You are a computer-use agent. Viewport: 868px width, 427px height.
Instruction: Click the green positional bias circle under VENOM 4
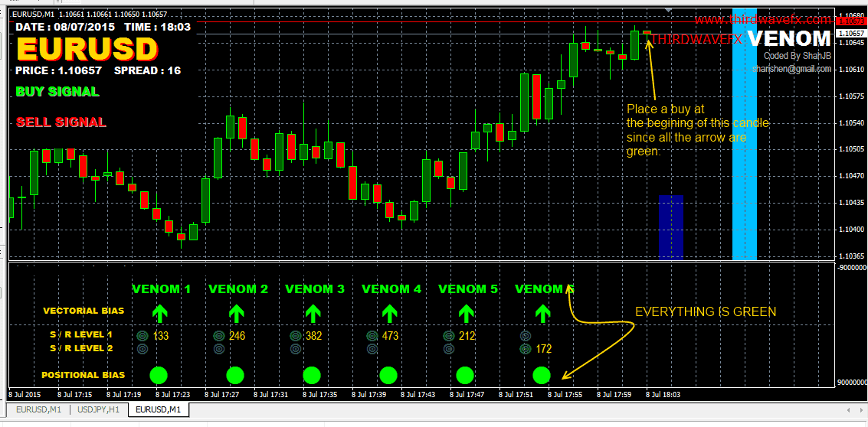click(388, 375)
